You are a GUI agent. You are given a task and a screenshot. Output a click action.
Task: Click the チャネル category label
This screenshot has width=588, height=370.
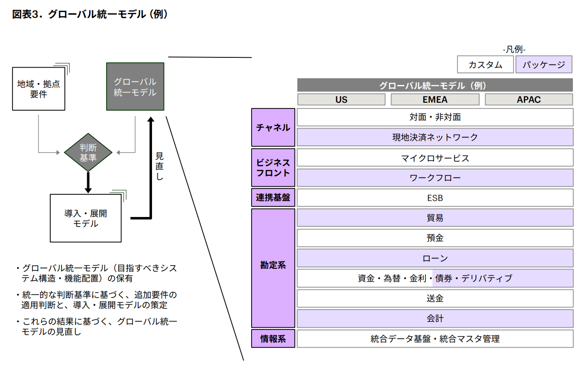(273, 128)
